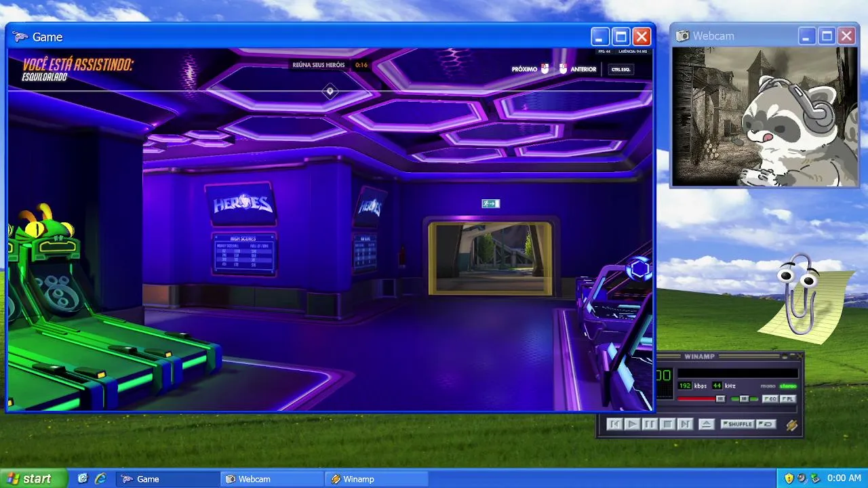Click the spectated player name ESQUILORLADO
868x488 pixels.
pyautogui.click(x=44, y=77)
